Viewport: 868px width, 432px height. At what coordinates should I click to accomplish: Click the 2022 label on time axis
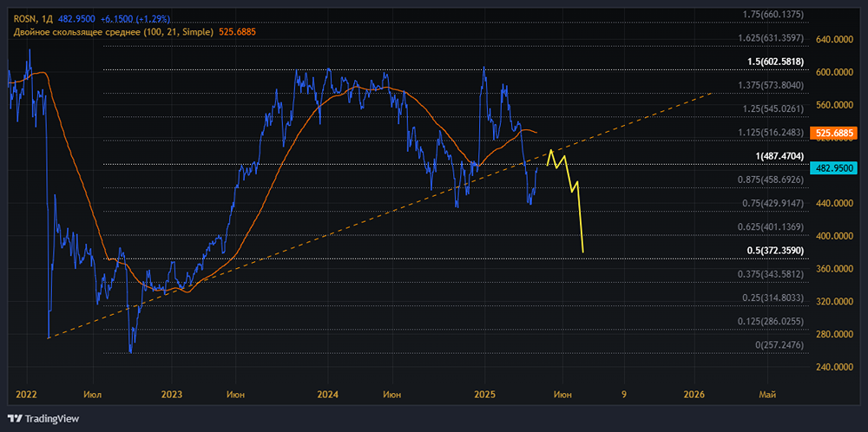27,395
